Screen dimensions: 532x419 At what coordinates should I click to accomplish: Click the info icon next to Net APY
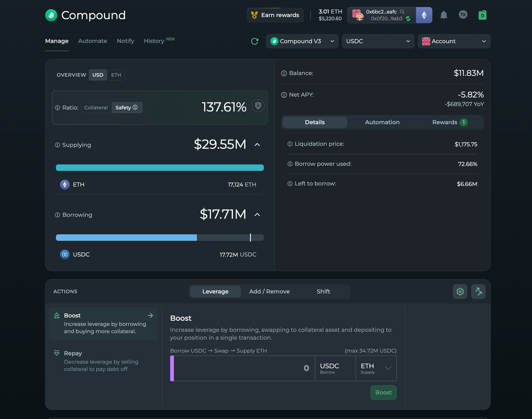tap(284, 95)
